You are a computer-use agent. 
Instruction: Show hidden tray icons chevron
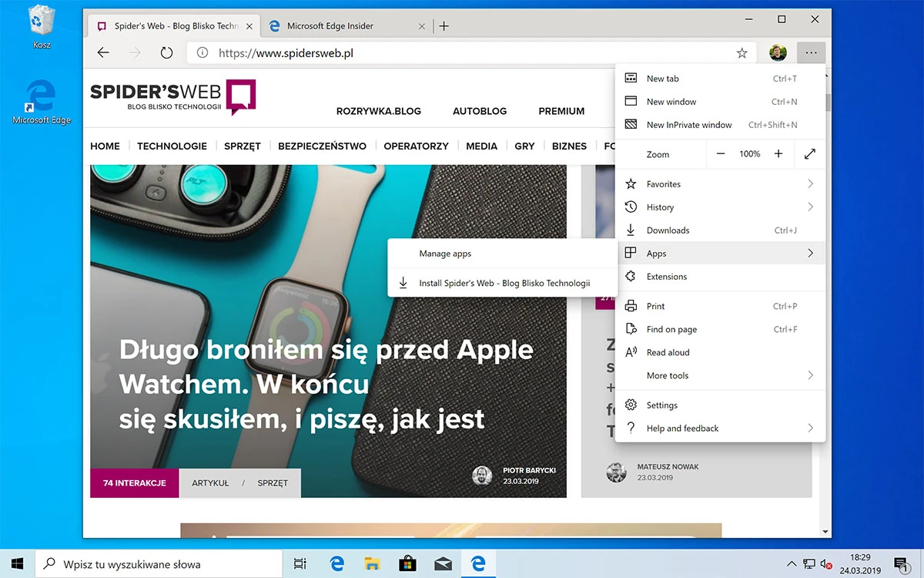point(792,564)
